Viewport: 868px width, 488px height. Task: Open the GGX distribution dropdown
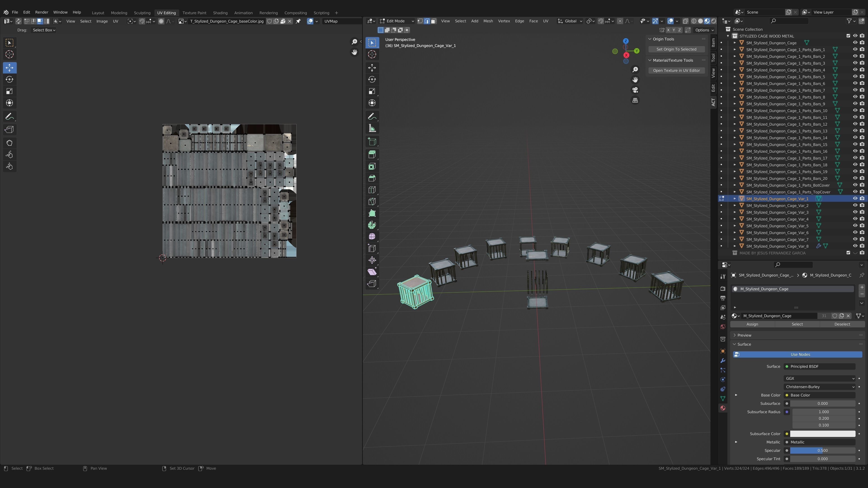coord(819,378)
